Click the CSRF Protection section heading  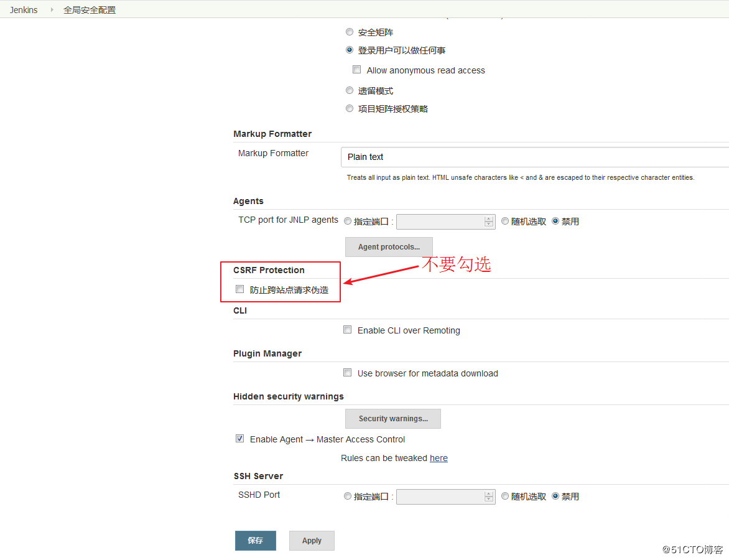pyautogui.click(x=269, y=270)
